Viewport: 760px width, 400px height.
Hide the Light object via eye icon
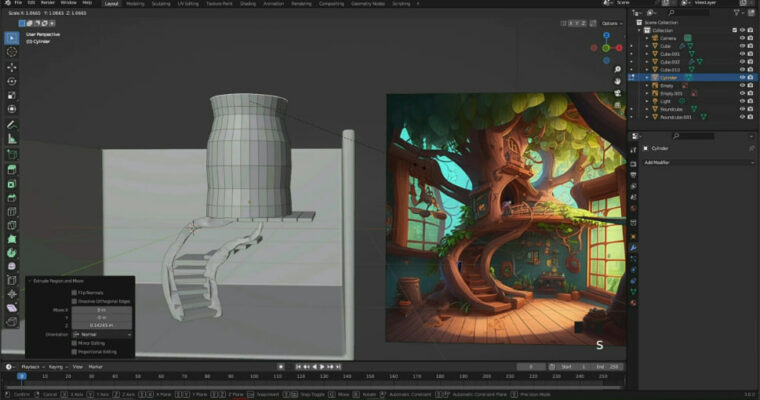[742, 101]
